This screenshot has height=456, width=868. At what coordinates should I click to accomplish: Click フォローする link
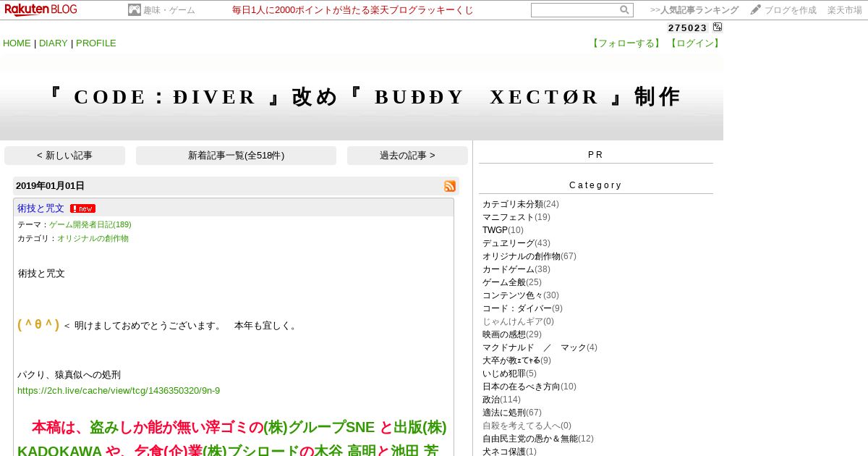[626, 43]
